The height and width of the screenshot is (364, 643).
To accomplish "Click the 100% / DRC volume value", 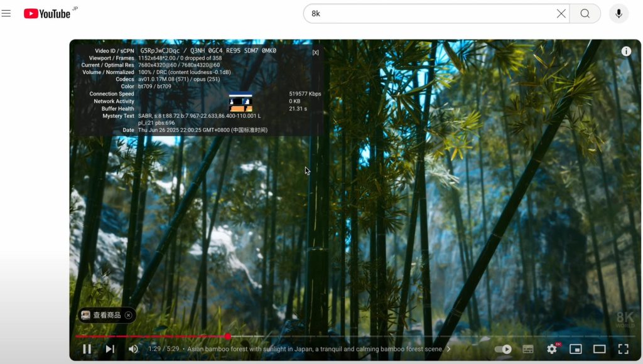I will pyautogui.click(x=185, y=72).
